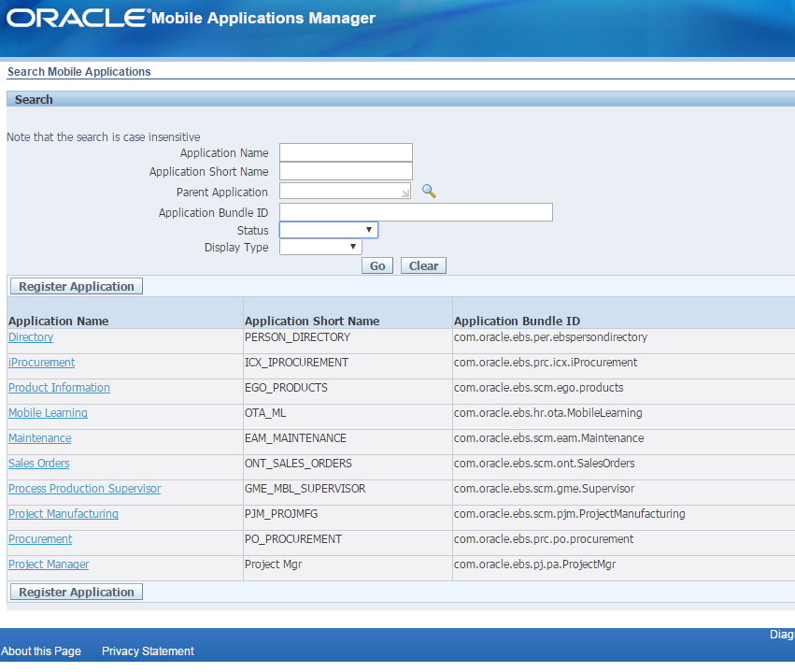Select bundle ID com.oracle.ebs.scm.ont.SalesOrders
This screenshot has height=672, width=795.
point(544,464)
